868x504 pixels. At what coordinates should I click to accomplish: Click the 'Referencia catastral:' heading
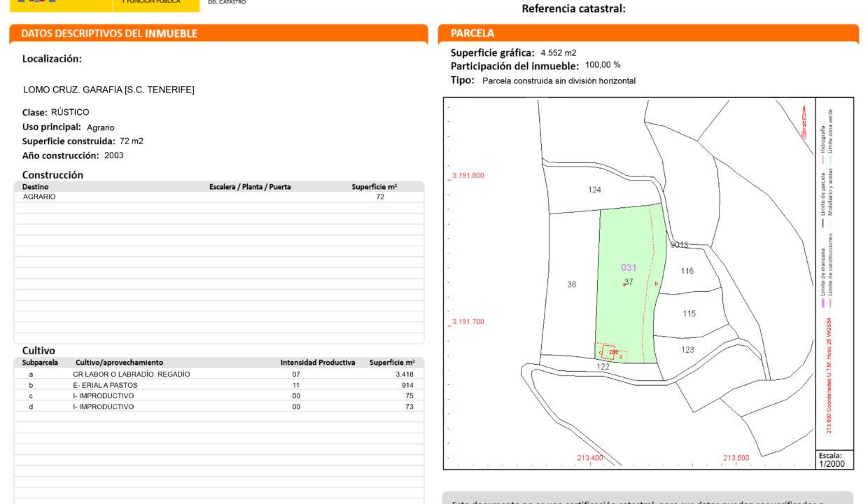coord(574,8)
